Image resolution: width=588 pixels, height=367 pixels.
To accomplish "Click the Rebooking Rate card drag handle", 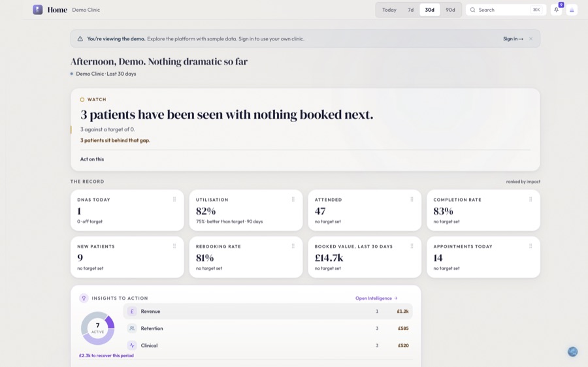I will (293, 246).
